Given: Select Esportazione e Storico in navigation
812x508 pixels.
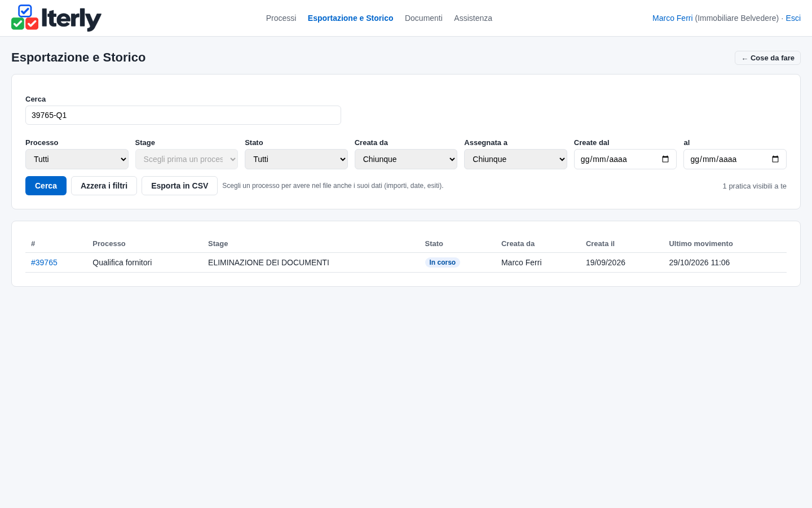Looking at the screenshot, I should tap(350, 18).
